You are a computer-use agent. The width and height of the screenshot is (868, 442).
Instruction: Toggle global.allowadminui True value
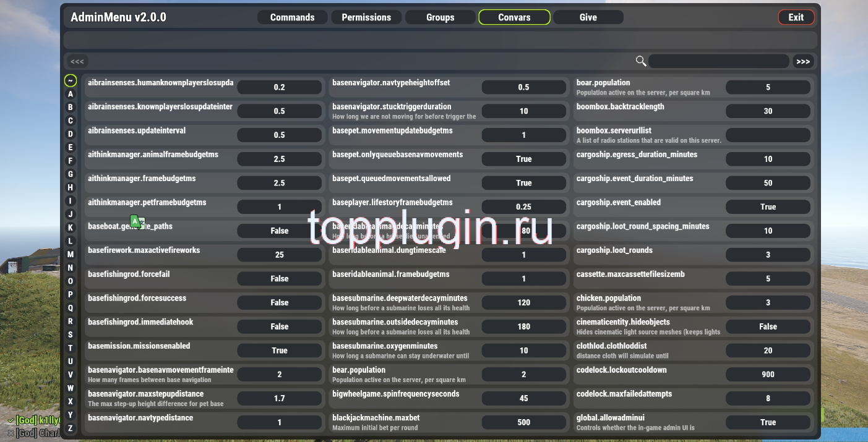[x=768, y=422]
